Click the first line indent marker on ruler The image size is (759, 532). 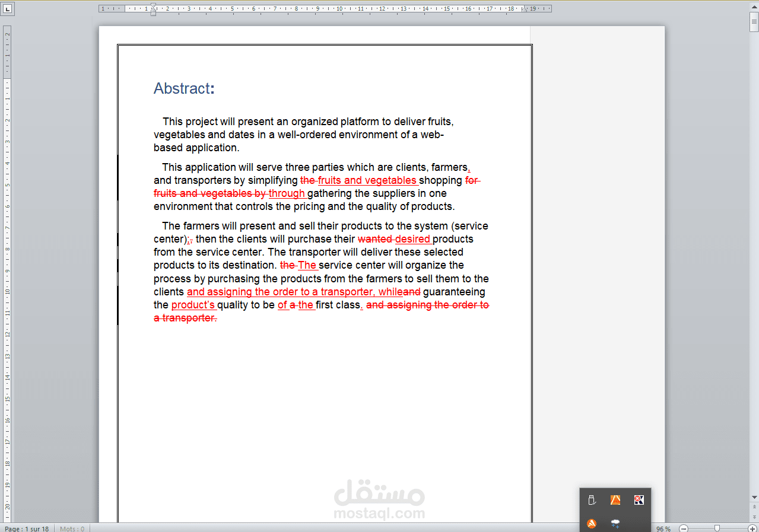pyautogui.click(x=154, y=7)
